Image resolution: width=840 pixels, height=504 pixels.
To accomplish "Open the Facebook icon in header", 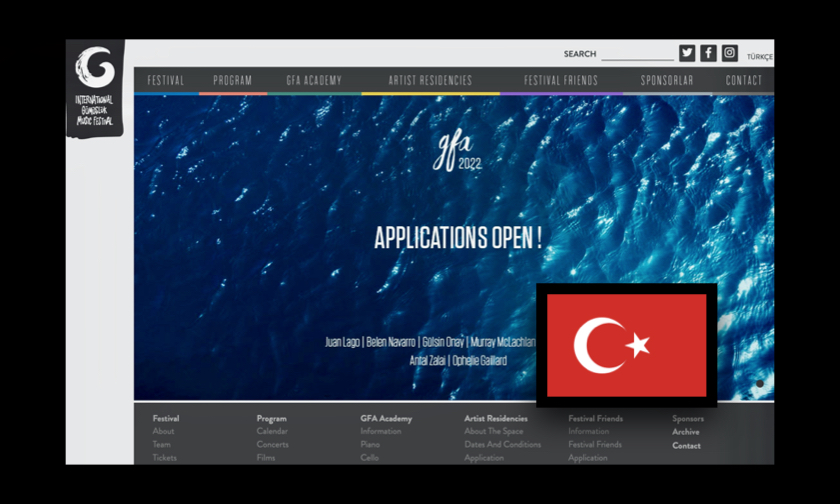I will point(708,54).
